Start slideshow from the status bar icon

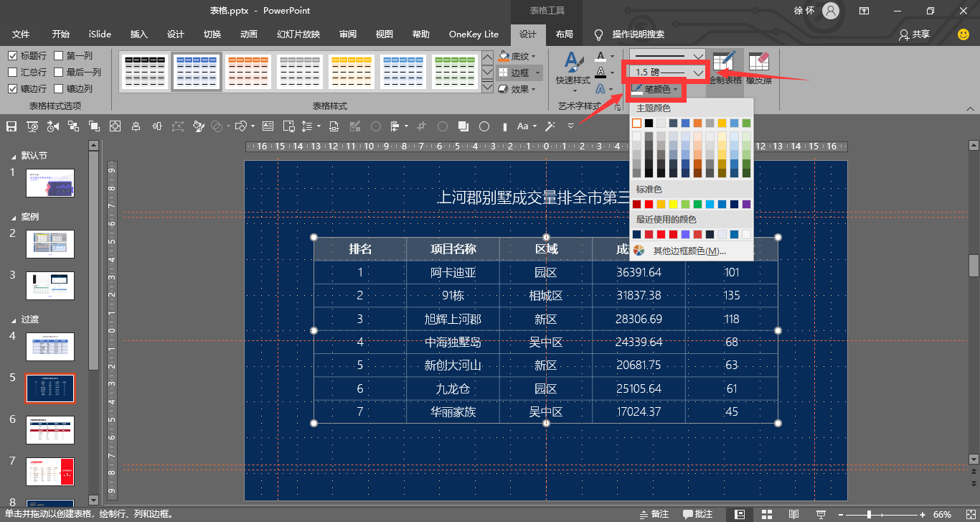pos(821,514)
